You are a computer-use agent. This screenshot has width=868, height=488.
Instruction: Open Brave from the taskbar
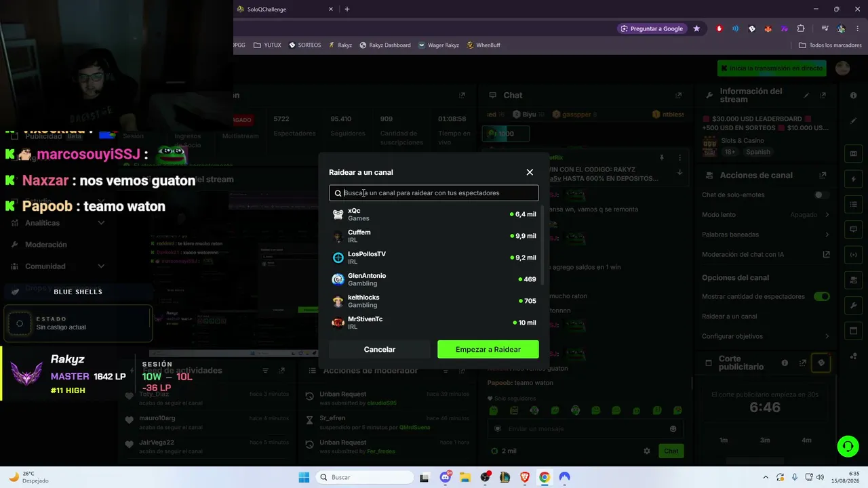(x=525, y=477)
